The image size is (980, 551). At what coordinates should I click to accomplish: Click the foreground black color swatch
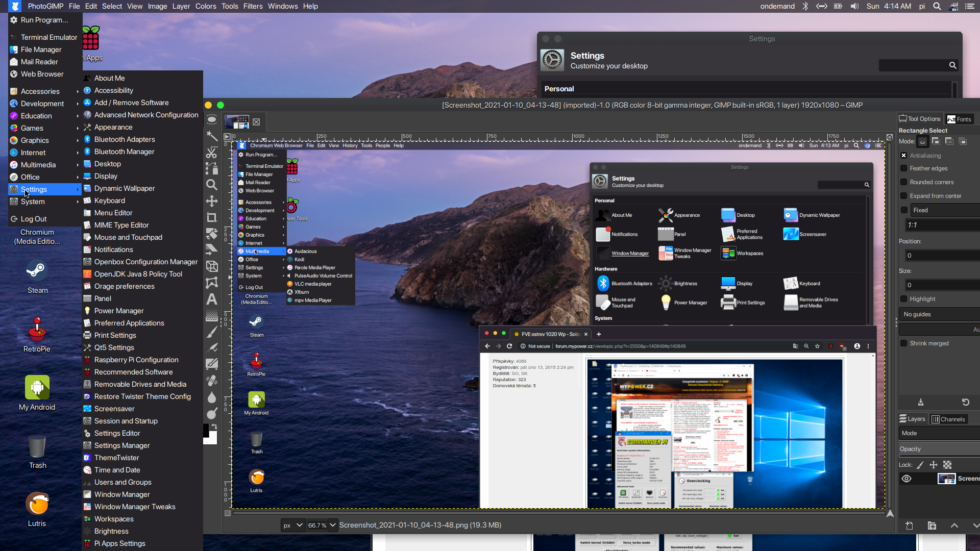tap(206, 430)
